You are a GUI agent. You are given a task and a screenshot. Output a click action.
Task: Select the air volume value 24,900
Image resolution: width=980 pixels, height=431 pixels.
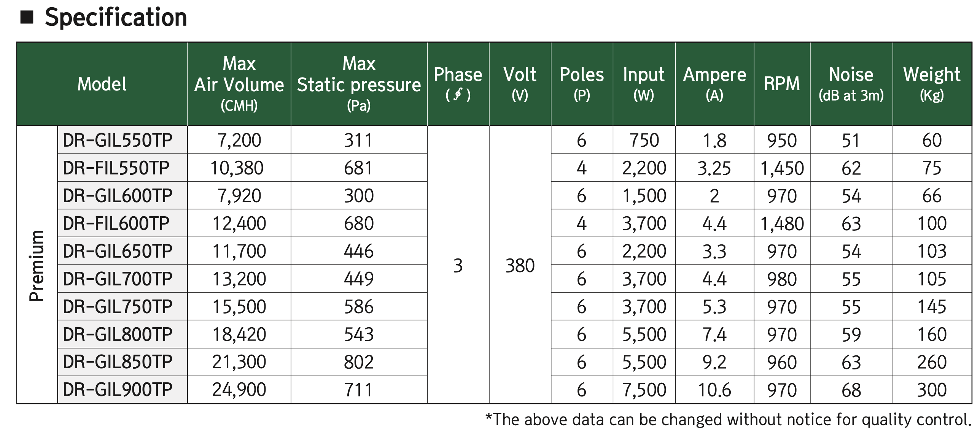click(239, 390)
